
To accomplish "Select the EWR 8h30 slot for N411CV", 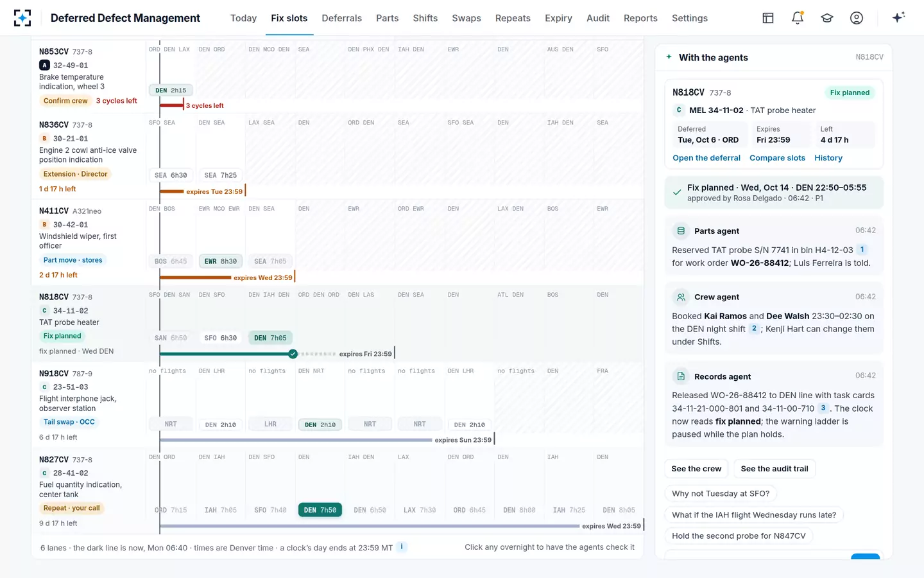I will pyautogui.click(x=221, y=261).
